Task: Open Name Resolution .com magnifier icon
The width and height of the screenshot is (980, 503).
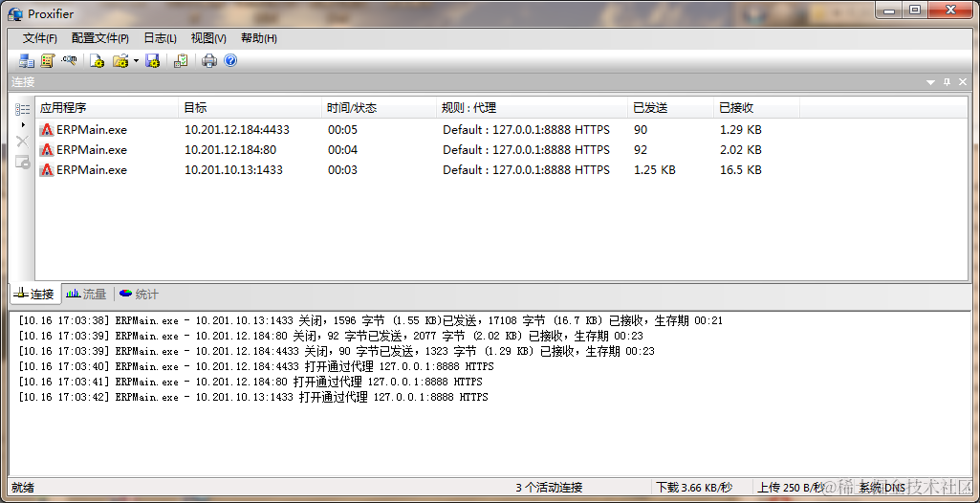Action: click(69, 60)
